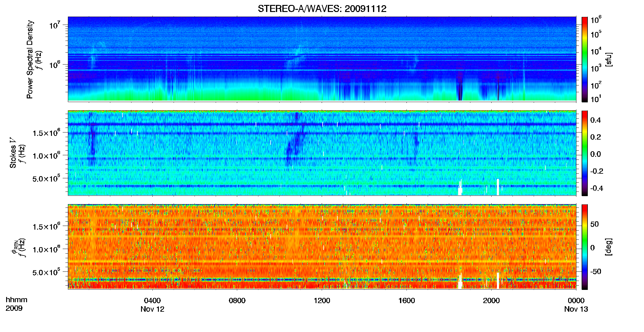Click the "-0.2" tick on the Stokes V colorbar
Screen dimensions: 644x332
[x=597, y=171]
